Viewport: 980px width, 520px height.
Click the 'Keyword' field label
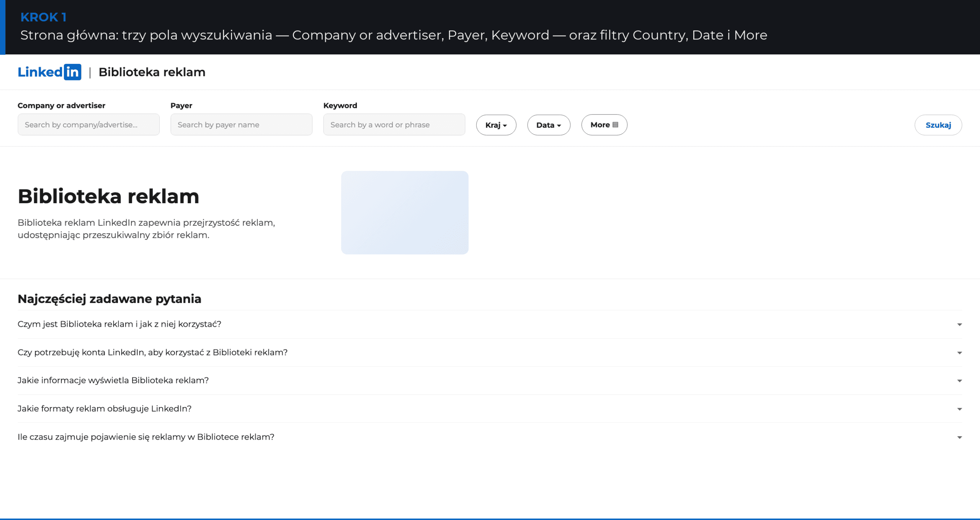point(340,106)
